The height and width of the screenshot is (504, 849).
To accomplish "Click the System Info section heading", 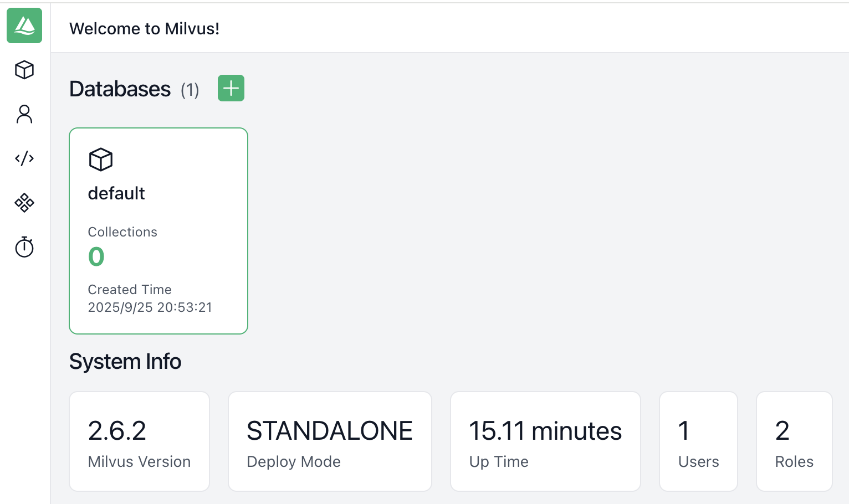I will point(125,362).
